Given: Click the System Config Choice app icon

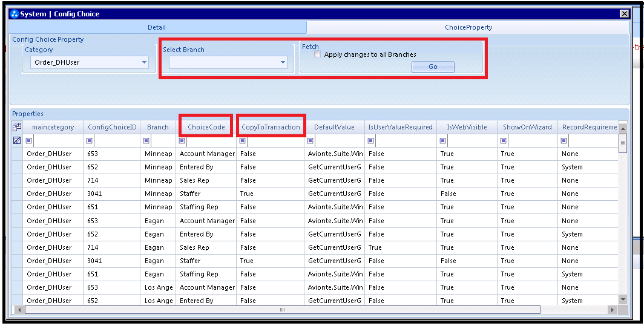Looking at the screenshot, I should (x=15, y=14).
